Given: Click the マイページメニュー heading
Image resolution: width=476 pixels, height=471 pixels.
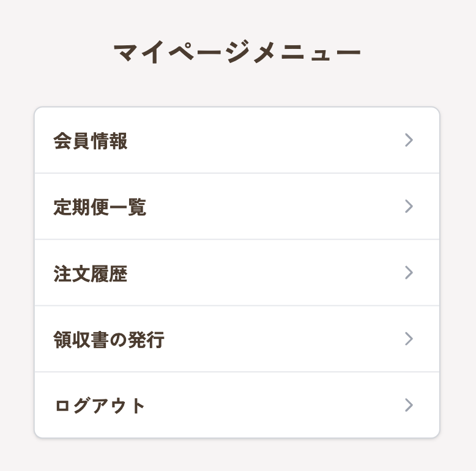Looking at the screenshot, I should pos(237,53).
